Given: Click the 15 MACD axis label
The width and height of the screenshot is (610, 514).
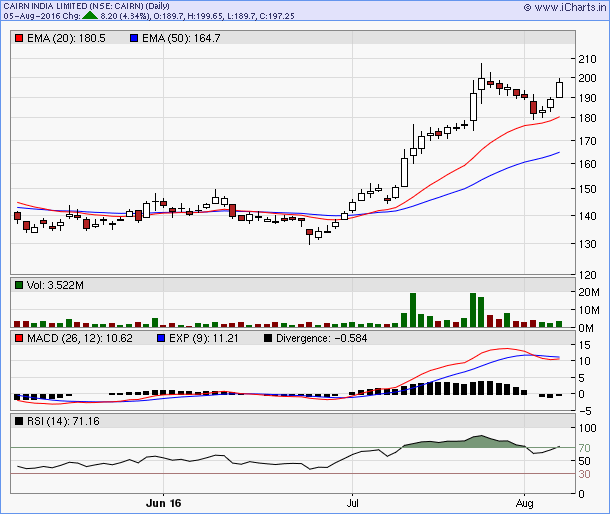Looking at the screenshot, I should pyautogui.click(x=585, y=345).
